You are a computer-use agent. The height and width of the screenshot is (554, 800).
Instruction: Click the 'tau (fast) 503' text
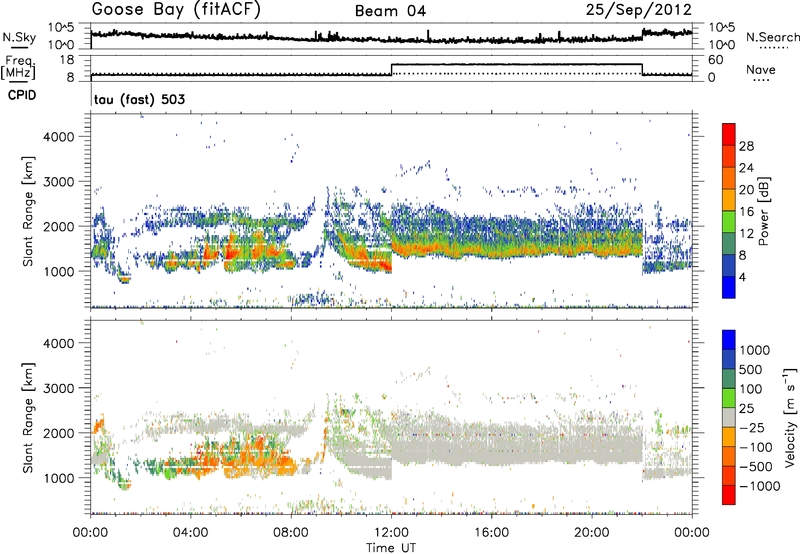click(139, 99)
